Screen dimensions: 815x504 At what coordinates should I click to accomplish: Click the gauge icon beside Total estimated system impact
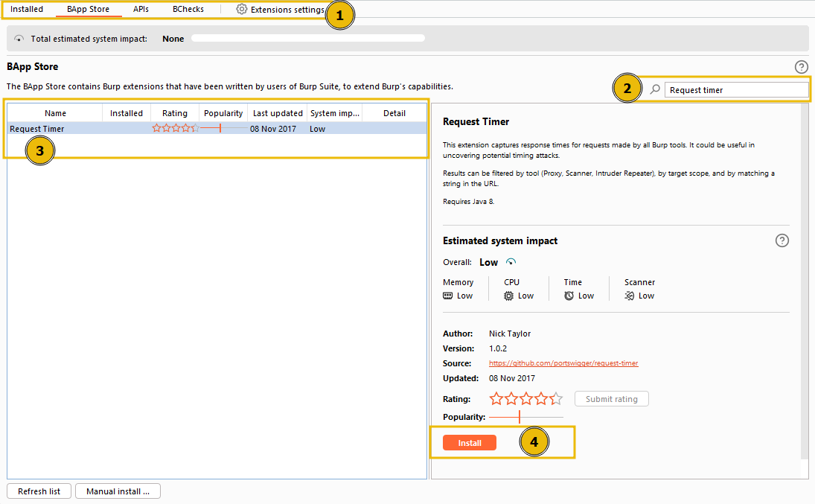19,38
